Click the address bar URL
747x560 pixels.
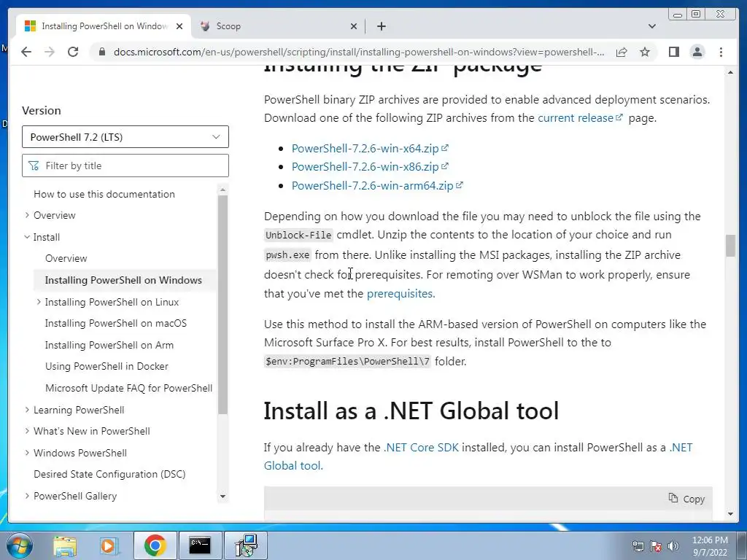click(x=359, y=52)
